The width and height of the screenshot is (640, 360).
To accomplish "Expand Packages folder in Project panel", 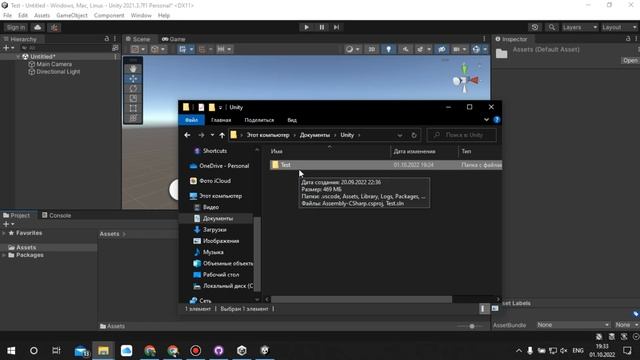I will coord(4,255).
